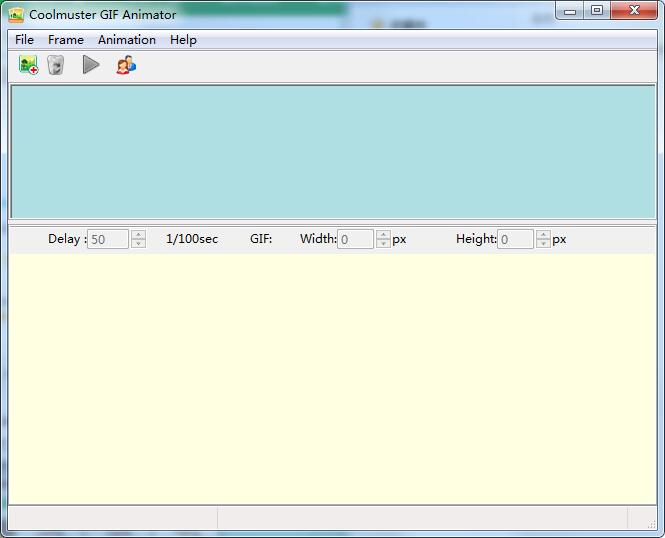Screen dimensions: 665x538
Task: Open the Frame menu
Action: (x=66, y=40)
